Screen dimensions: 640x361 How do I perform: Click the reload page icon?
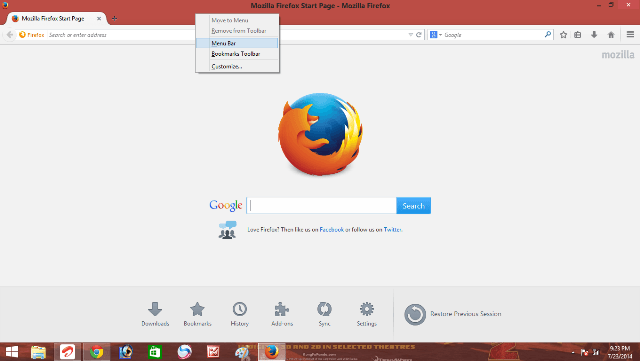click(x=418, y=35)
